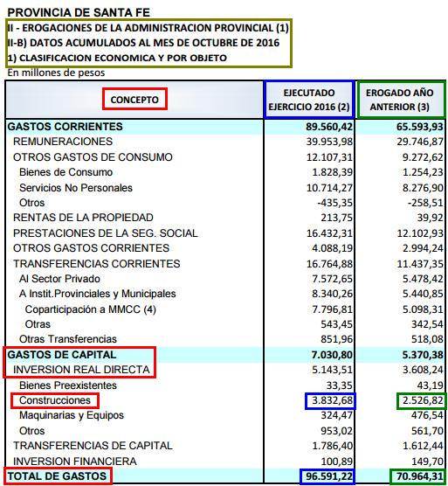This screenshot has width=448, height=486.
Task: Click total previous year value 70.964,31
Action: tap(420, 476)
